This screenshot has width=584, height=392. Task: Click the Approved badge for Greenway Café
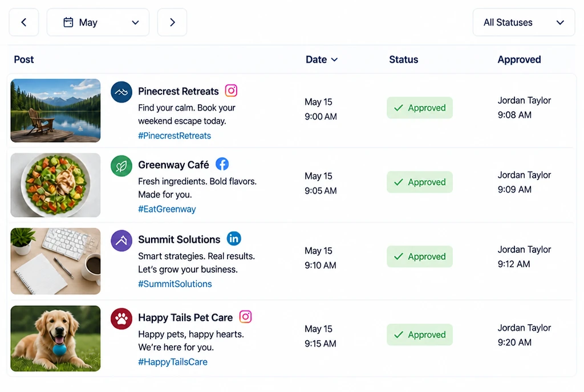click(x=420, y=182)
